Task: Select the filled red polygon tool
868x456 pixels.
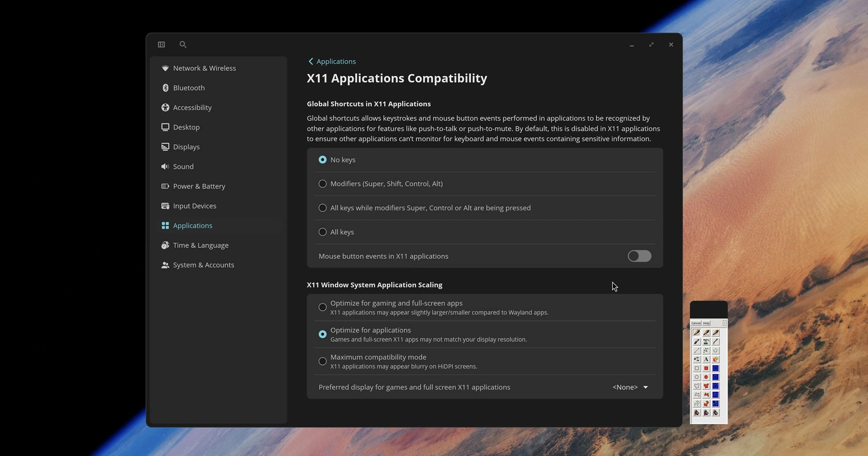Action: (x=706, y=394)
